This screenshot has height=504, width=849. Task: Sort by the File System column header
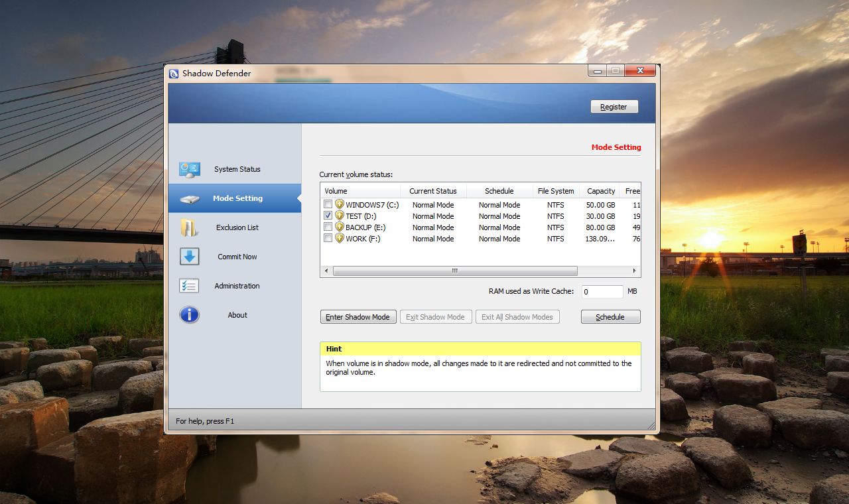[x=556, y=191]
